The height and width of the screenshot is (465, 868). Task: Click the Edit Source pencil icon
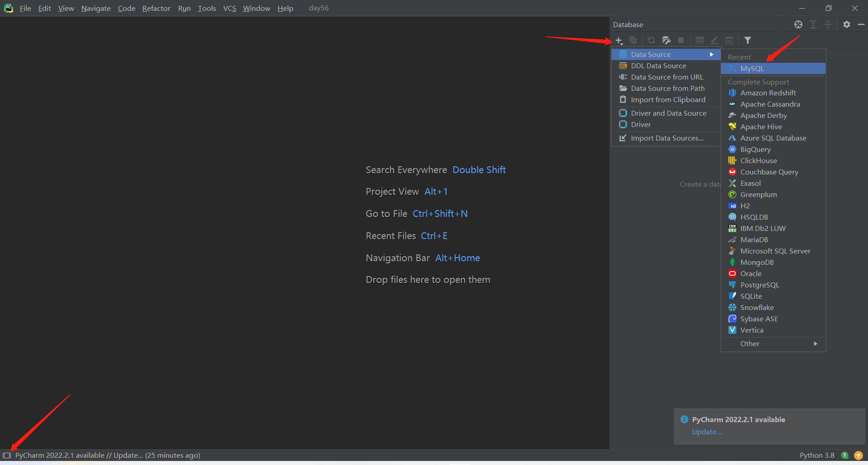tap(714, 40)
